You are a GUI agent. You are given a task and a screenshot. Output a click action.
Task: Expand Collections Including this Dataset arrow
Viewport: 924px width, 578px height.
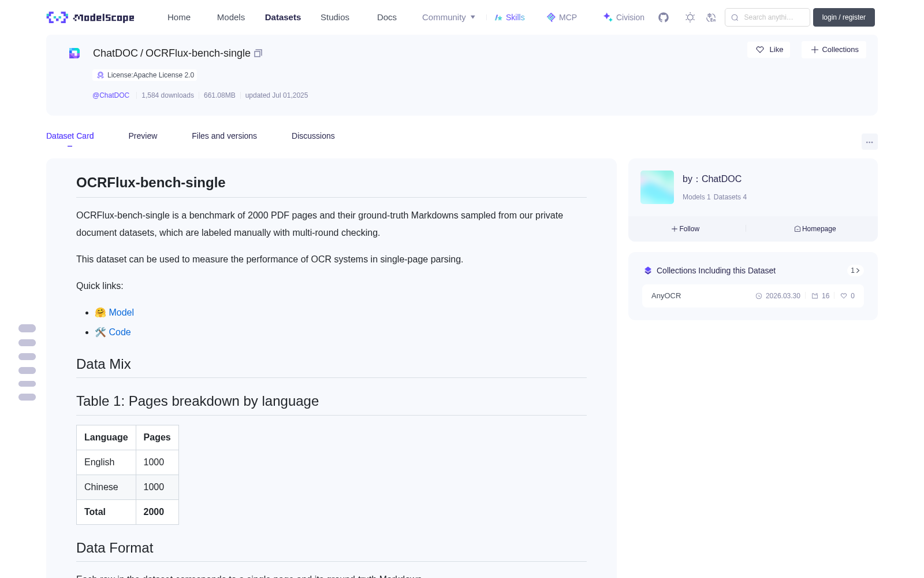pyautogui.click(x=855, y=271)
